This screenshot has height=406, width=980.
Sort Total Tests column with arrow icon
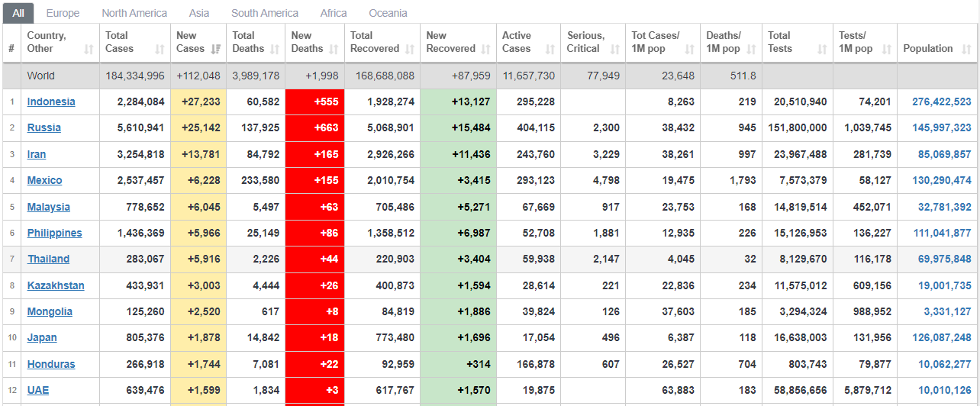(822, 49)
